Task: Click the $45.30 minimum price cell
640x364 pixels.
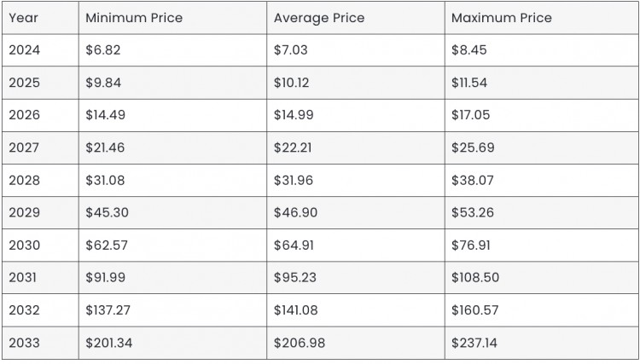Action: 172,212
